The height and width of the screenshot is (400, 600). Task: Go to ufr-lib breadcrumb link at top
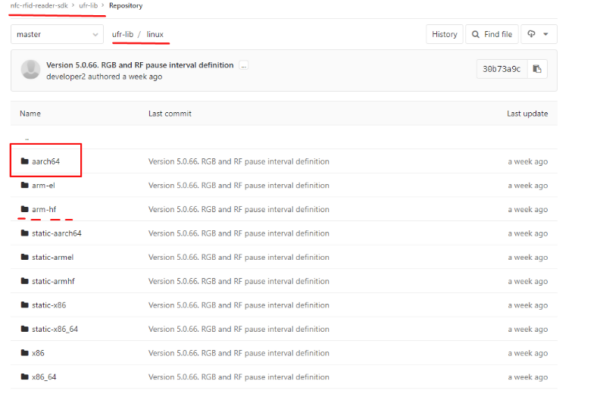88,6
